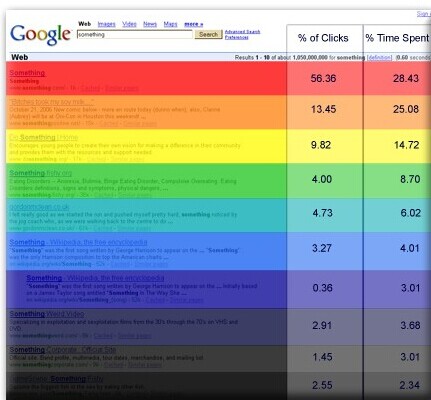Open the 'Something Weird Video' result

click(47, 314)
